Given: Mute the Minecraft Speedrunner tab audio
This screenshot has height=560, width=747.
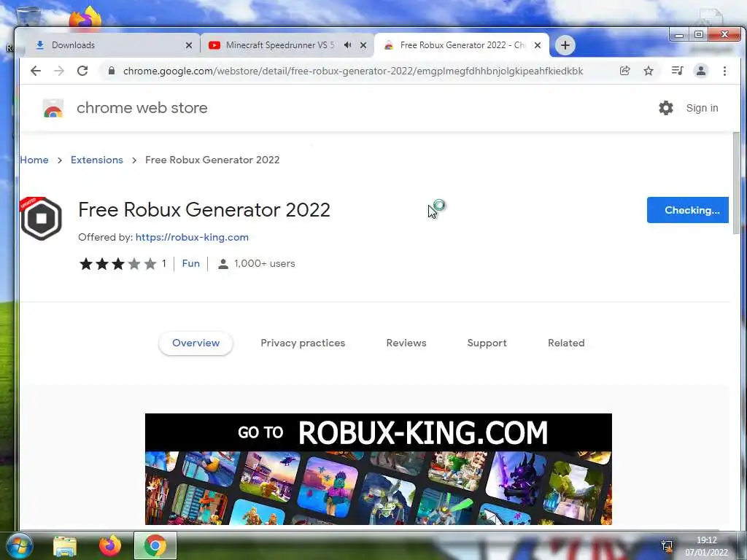Looking at the screenshot, I should pyautogui.click(x=348, y=44).
